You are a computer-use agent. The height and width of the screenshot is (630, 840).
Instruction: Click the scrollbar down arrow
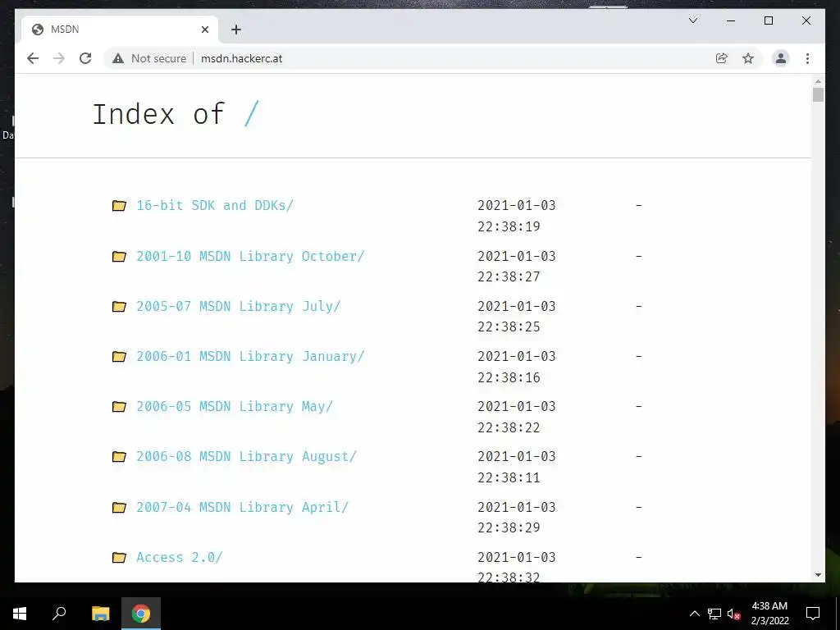(x=818, y=575)
